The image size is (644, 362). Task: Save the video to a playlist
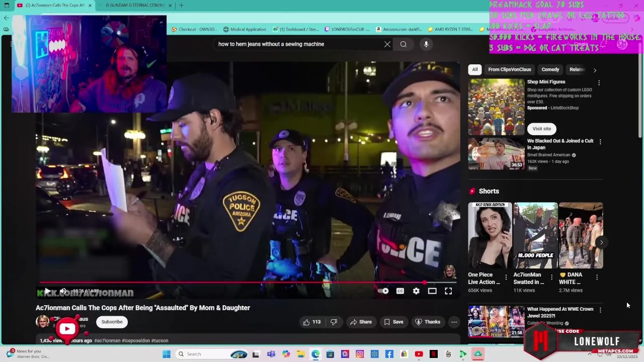tap(393, 322)
